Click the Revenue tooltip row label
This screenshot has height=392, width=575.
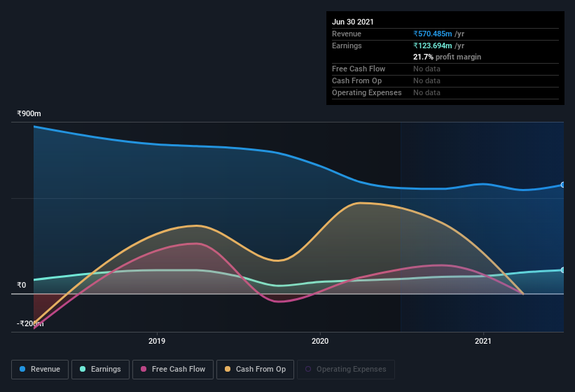click(347, 34)
